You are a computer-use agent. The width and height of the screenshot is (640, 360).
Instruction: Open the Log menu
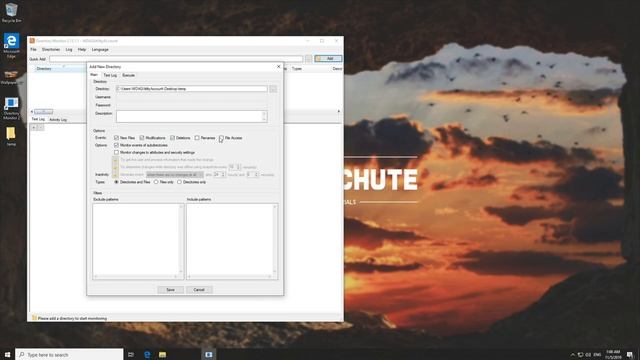69,49
